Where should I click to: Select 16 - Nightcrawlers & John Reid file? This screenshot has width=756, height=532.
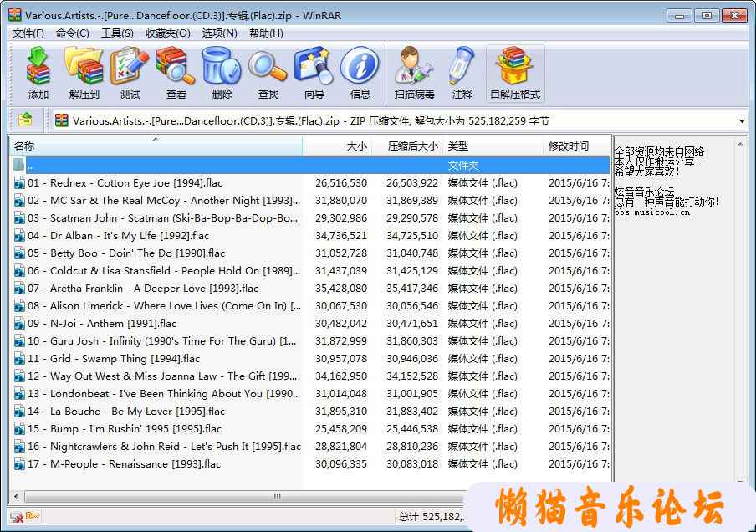(x=165, y=447)
